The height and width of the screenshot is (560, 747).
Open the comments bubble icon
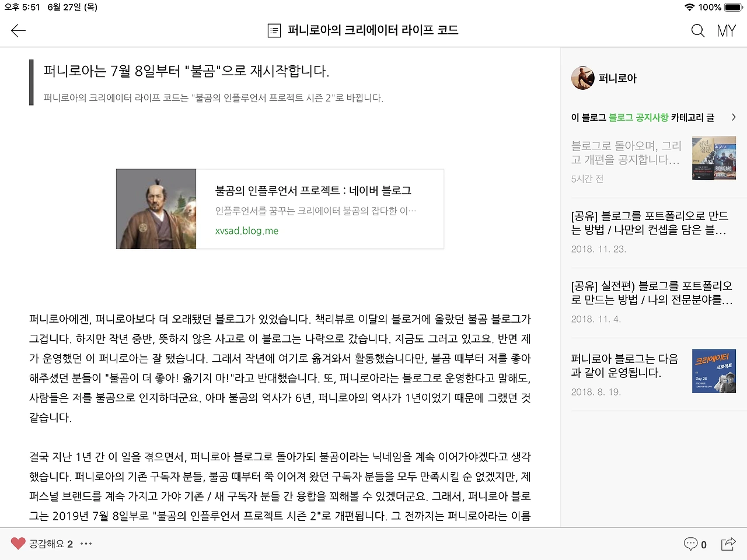coord(690,544)
